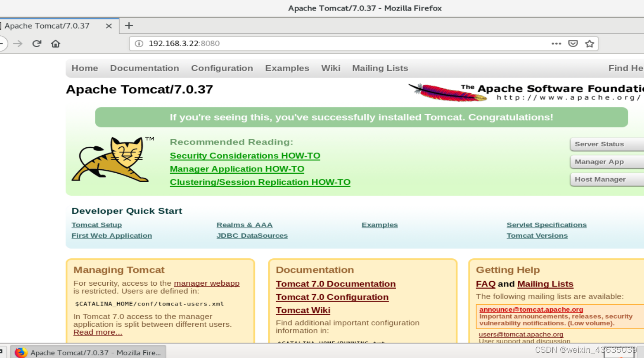Open Mailing Lists in Tomcat navigation
The height and width of the screenshot is (358, 644).
coord(380,68)
